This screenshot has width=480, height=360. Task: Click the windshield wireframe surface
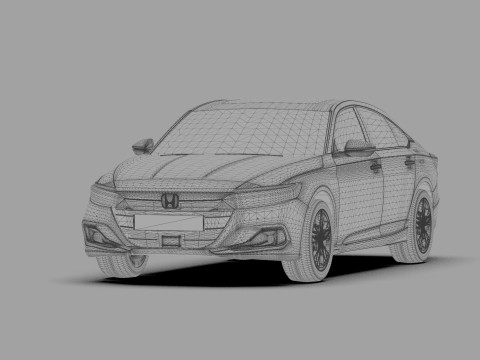coord(243,133)
